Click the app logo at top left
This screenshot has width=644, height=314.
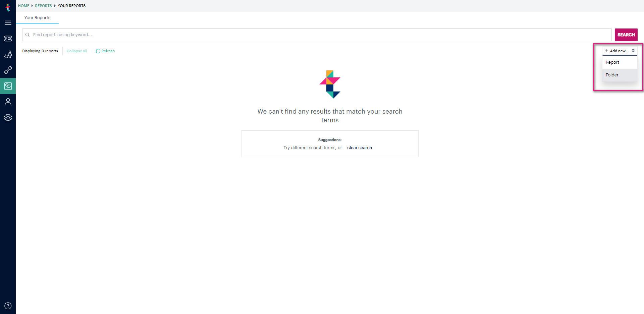click(8, 7)
